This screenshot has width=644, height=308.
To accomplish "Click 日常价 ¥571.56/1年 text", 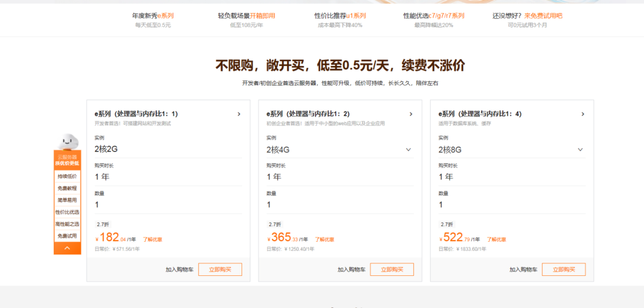I will click(x=118, y=249).
